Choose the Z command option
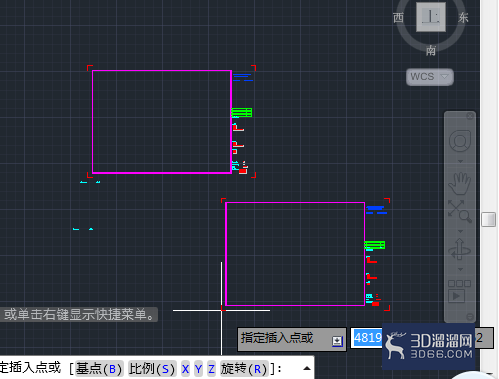 pyautogui.click(x=211, y=369)
